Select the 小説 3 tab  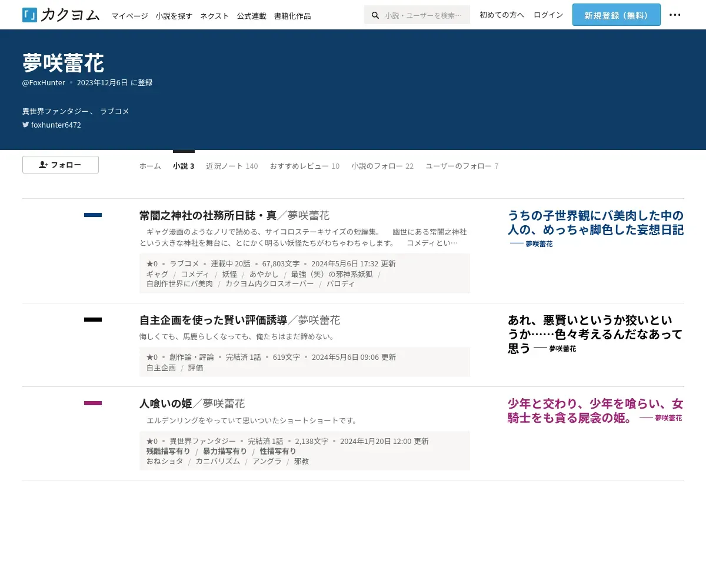[184, 166]
